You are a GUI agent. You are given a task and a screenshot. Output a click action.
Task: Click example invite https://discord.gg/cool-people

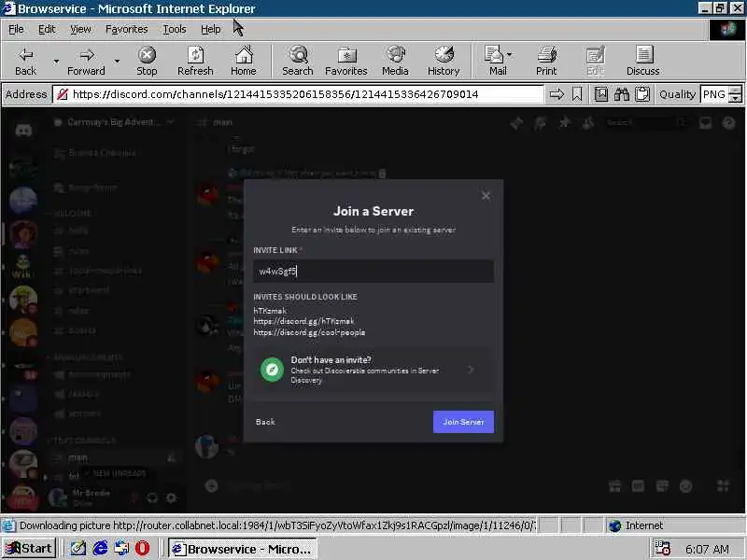310,332
